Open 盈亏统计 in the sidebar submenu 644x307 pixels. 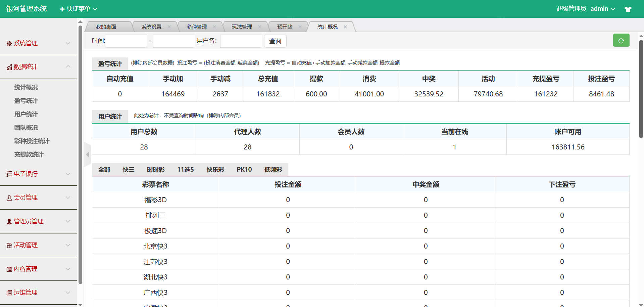(26, 101)
